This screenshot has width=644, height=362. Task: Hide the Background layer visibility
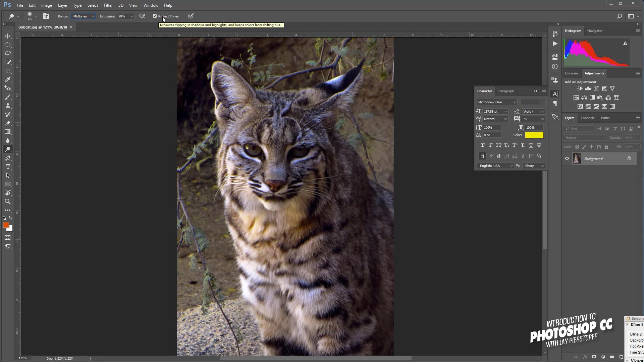pyautogui.click(x=567, y=159)
